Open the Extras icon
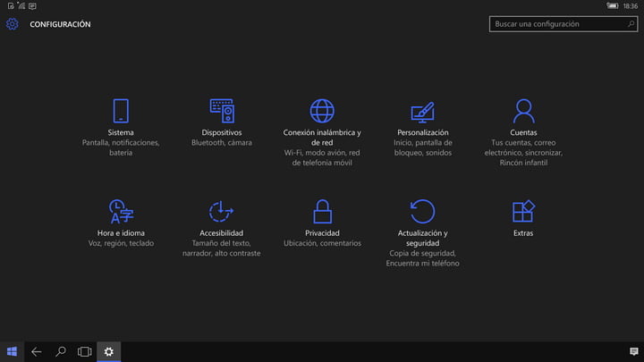Viewport: 644px width, 362px height. [x=523, y=212]
